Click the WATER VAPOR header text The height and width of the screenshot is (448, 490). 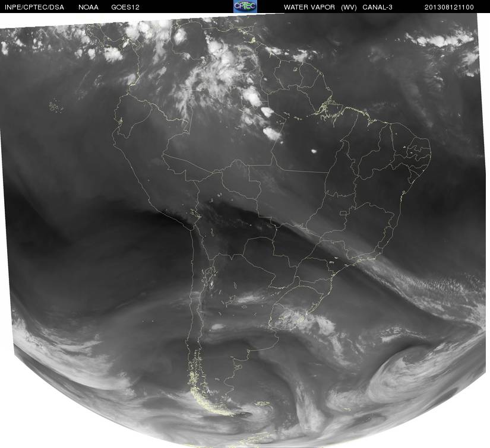click(309, 7)
